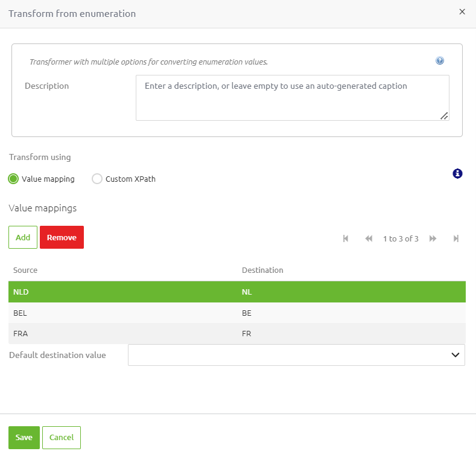Image resolution: width=476 pixels, height=457 pixels.
Task: Save the enumeration transformation
Action: point(24,438)
